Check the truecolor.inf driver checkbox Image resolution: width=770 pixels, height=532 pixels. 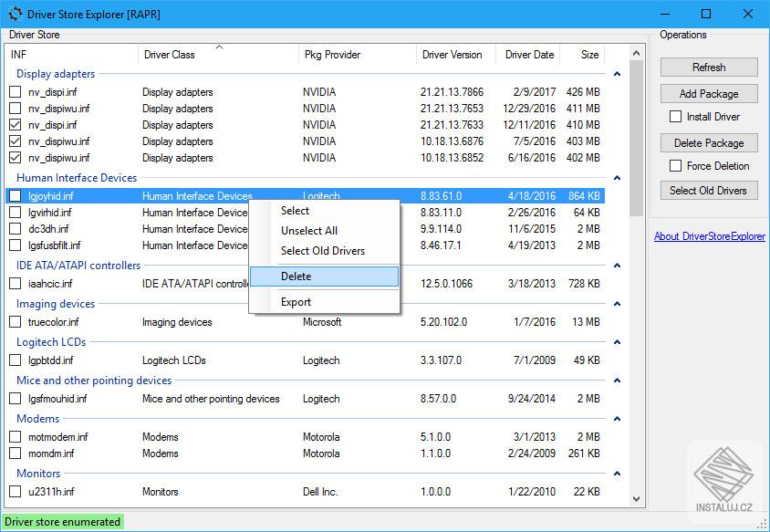16,322
